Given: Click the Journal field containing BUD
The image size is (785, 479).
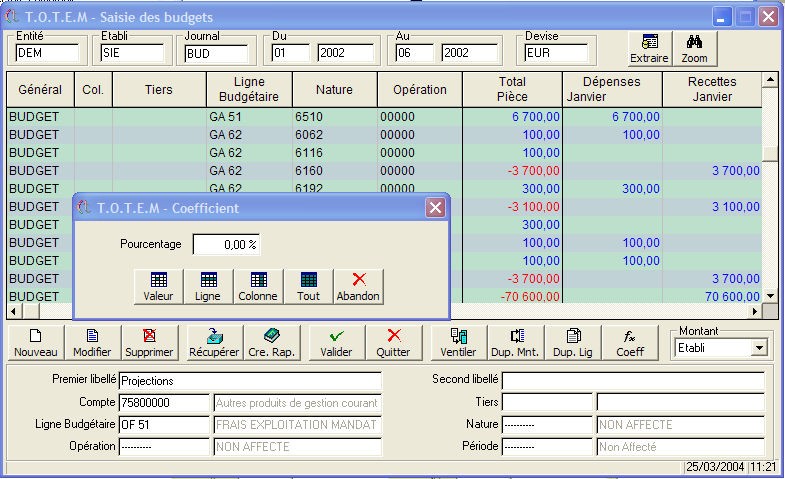Looking at the screenshot, I should click(x=216, y=53).
